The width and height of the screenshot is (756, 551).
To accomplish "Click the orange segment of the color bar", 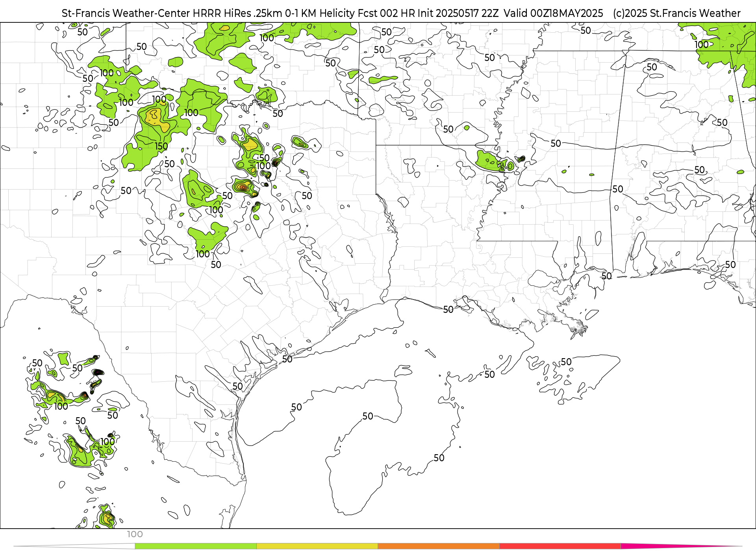I will (x=439, y=546).
